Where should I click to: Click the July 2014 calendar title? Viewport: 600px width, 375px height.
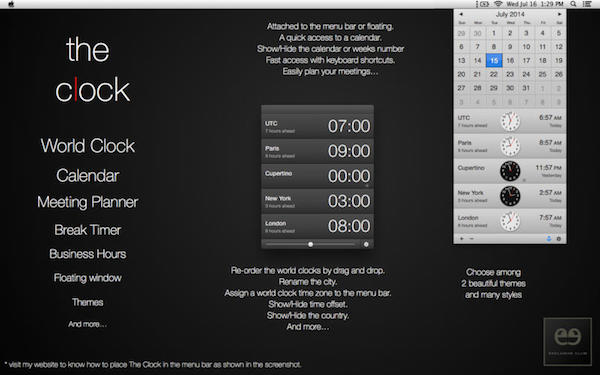tap(510, 14)
